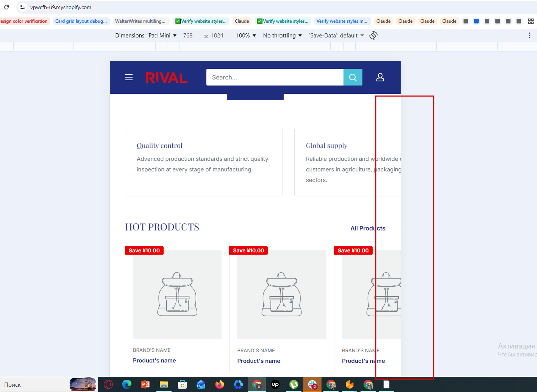This screenshot has width=537, height=392.
Task: Click the night sky search highlight image
Action: 83,384
